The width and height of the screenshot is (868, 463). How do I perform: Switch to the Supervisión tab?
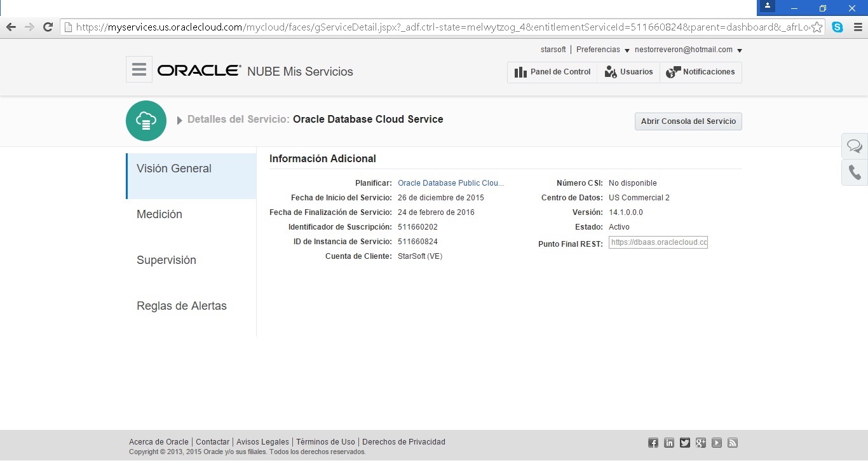166,260
